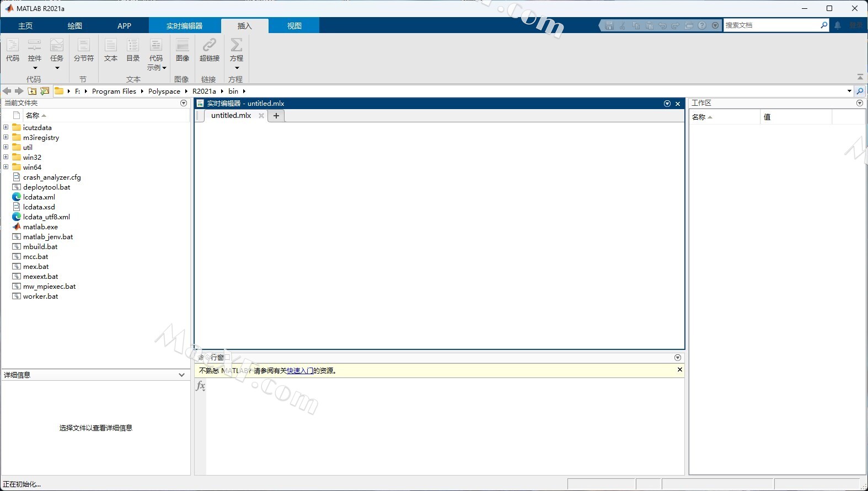
Task: Click Polyspace in the address path
Action: [164, 91]
